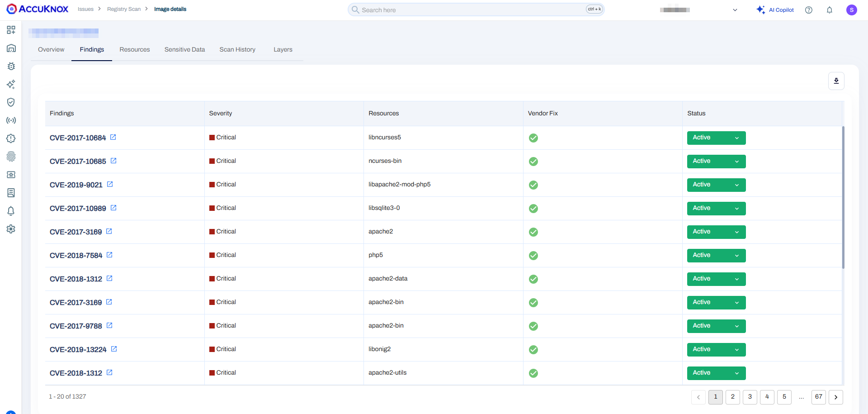Switch to the Sensitive Data tab
This screenshot has width=868, height=414.
click(x=184, y=49)
